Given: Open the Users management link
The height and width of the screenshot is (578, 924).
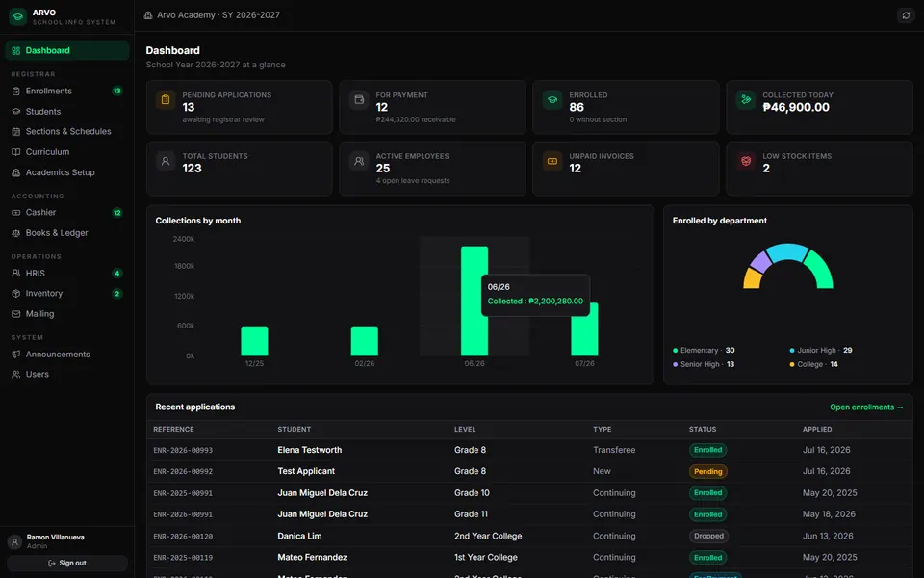Looking at the screenshot, I should tap(67, 375).
